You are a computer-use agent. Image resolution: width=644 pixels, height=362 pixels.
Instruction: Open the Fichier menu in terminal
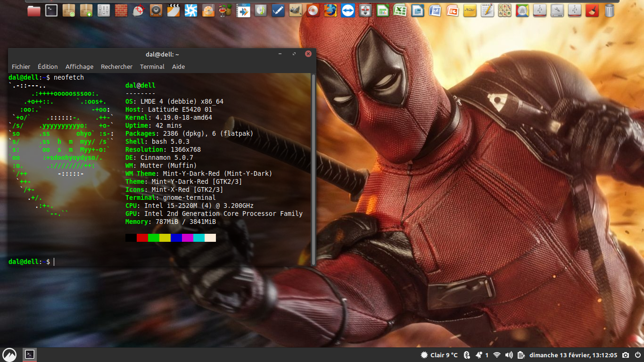21,66
